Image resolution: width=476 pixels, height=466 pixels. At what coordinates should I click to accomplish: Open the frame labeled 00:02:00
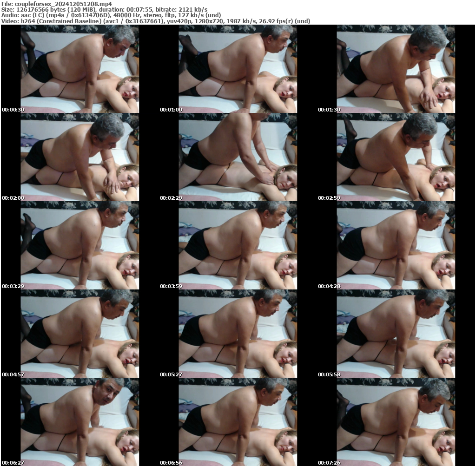[x=79, y=157]
